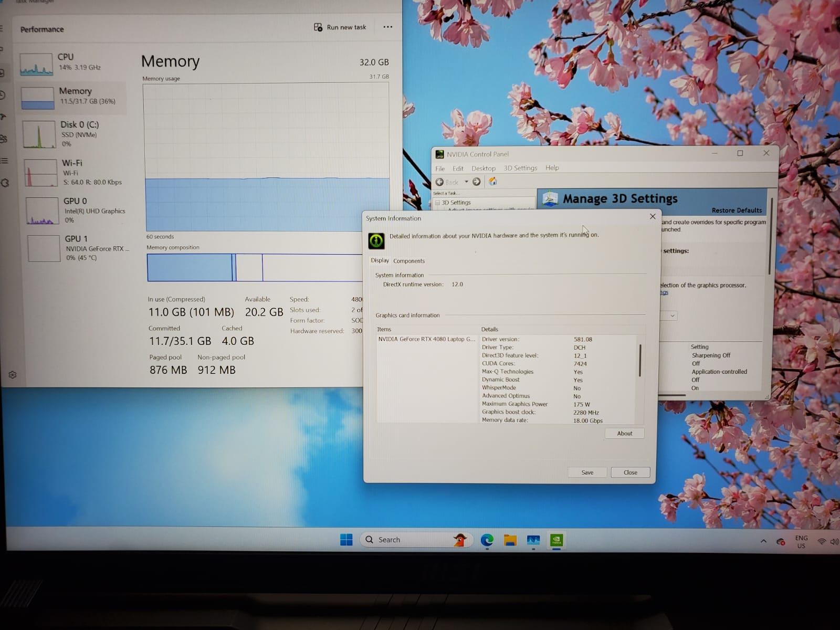
Task: Select the Application-controlled setting row
Action: tap(719, 372)
